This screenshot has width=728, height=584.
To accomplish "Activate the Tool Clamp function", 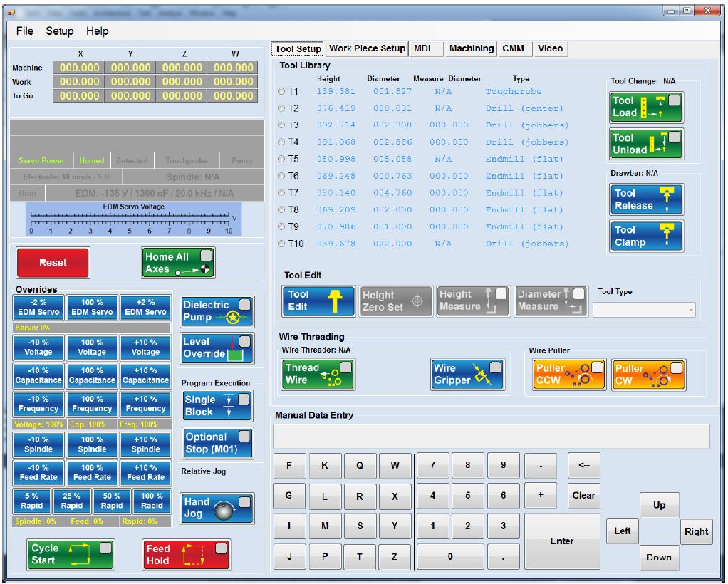I will [x=645, y=235].
